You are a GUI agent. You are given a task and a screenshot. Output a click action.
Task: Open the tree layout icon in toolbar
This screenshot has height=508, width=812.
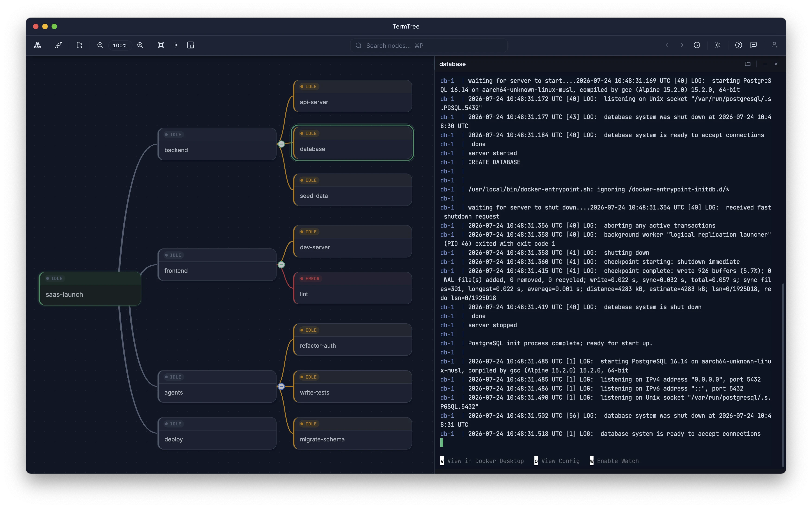38,45
